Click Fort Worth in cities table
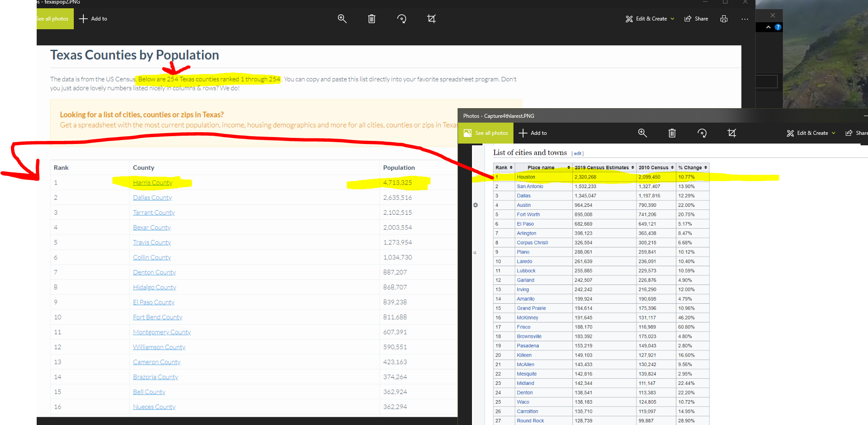This screenshot has width=868, height=425. click(528, 215)
